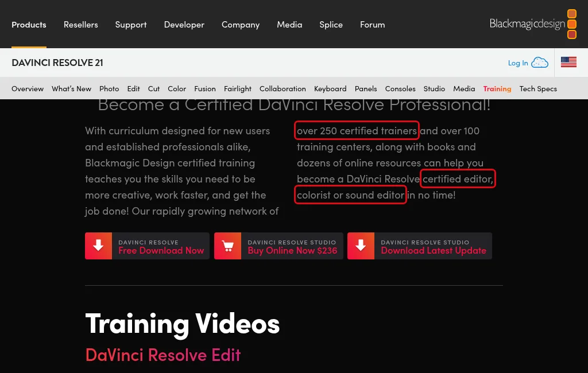Open the Tech Specs tab

point(538,89)
